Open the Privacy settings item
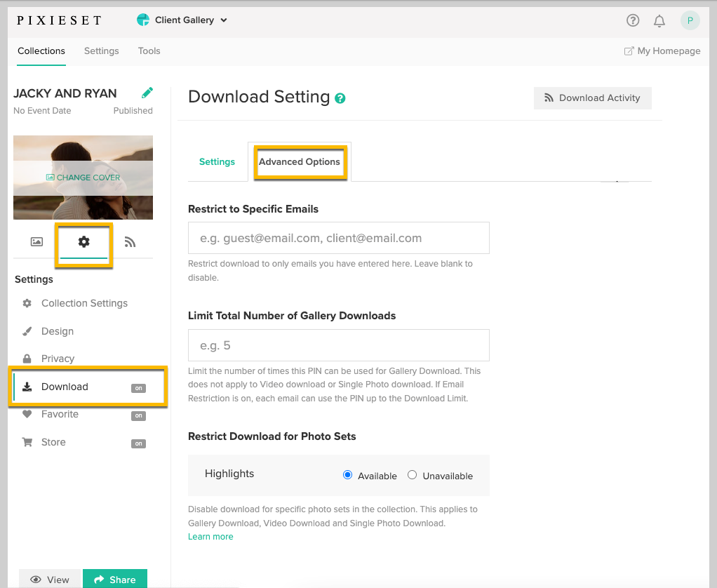Image resolution: width=717 pixels, height=588 pixels. 58,359
